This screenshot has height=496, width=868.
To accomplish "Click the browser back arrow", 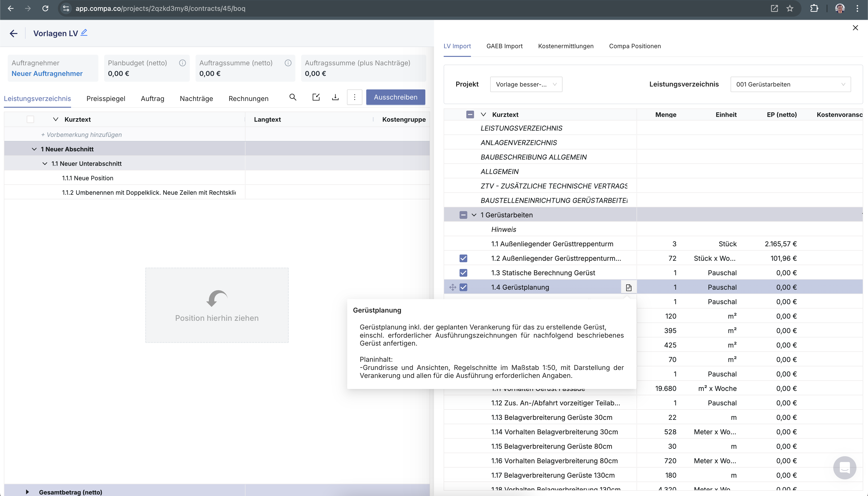I will (x=11, y=8).
